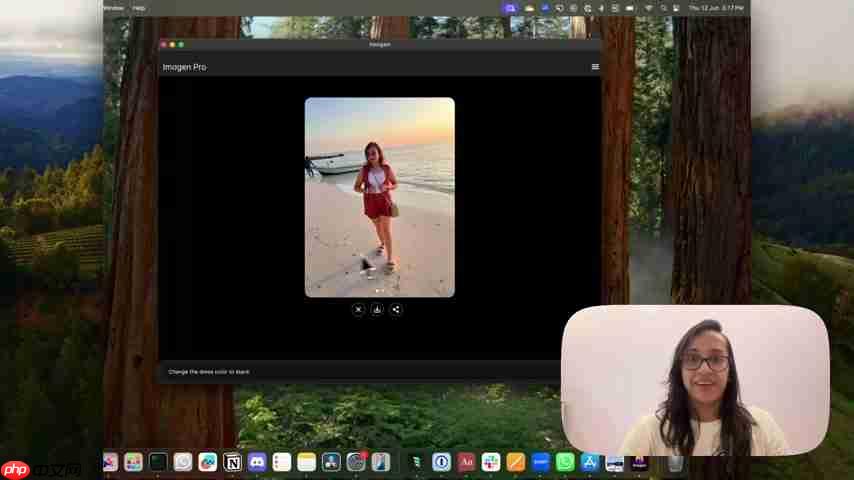Open the hamburger menu in Imogen Pro

tap(595, 67)
